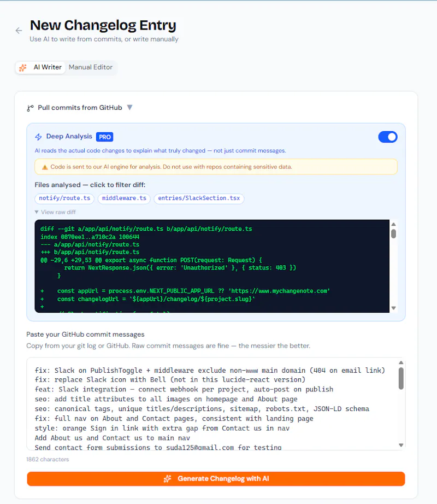The image size is (437, 504).
Task: Click the PRO badge
Action: [105, 137]
